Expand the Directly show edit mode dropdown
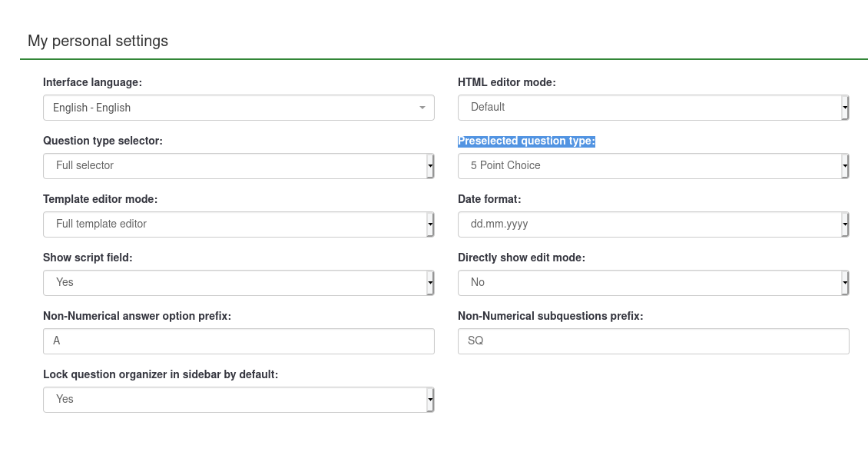The height and width of the screenshot is (452, 868). 653,283
